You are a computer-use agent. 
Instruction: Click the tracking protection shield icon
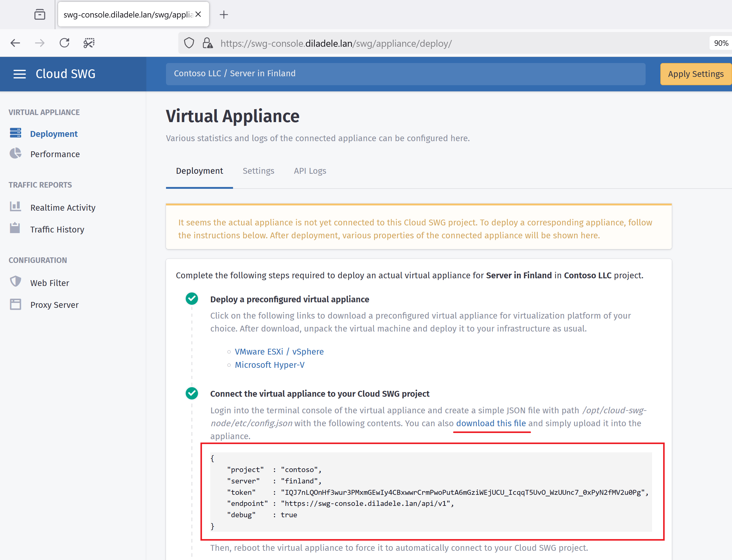tap(189, 43)
